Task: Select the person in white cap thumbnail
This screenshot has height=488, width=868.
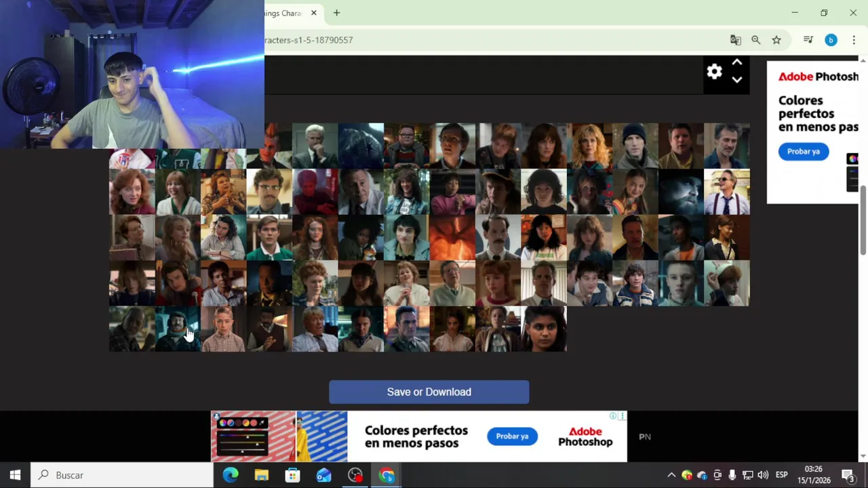Action: pos(727,283)
